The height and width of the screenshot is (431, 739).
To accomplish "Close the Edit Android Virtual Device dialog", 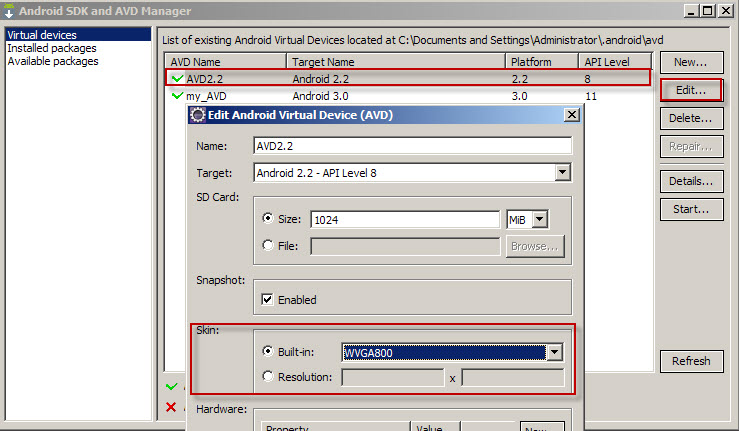I will click(x=572, y=115).
